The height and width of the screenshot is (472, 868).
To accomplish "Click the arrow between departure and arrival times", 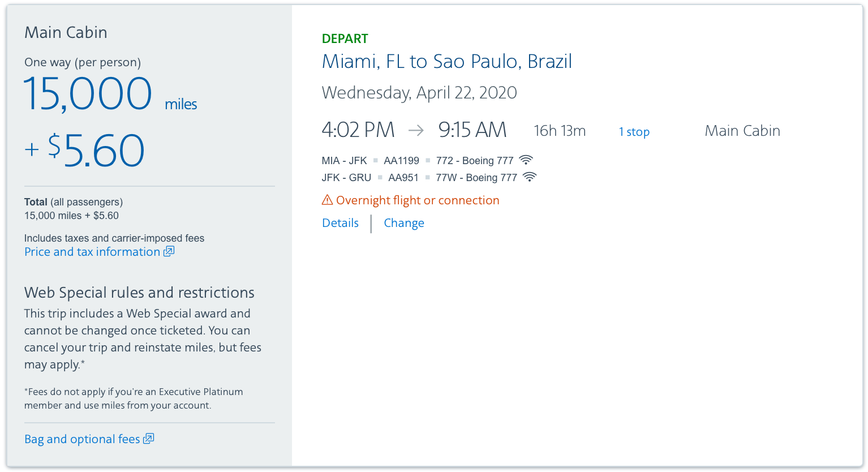I will [x=416, y=131].
